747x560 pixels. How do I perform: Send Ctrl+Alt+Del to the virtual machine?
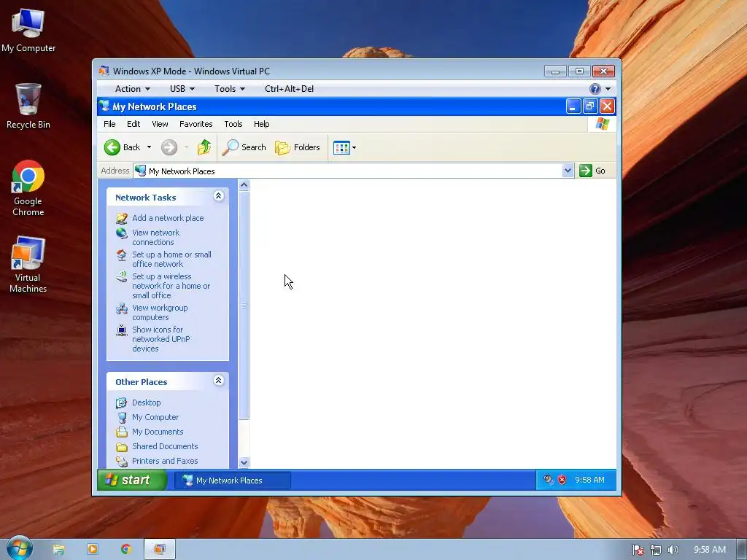[x=289, y=88]
